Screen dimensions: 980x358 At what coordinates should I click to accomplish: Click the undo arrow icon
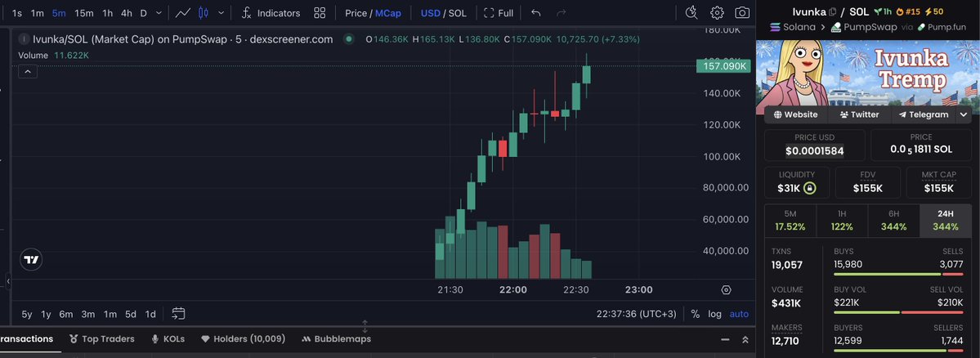(x=535, y=12)
